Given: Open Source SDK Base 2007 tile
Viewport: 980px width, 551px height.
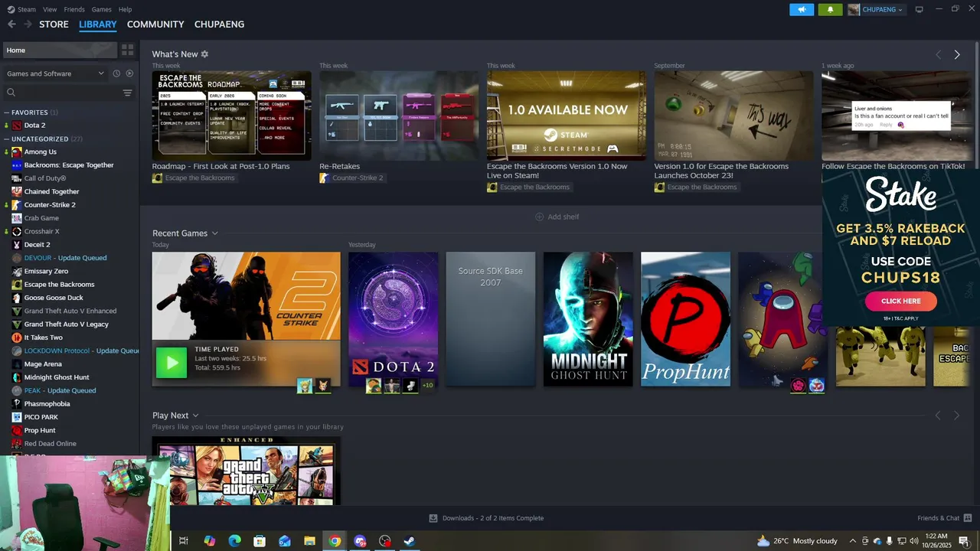Looking at the screenshot, I should pos(490,319).
